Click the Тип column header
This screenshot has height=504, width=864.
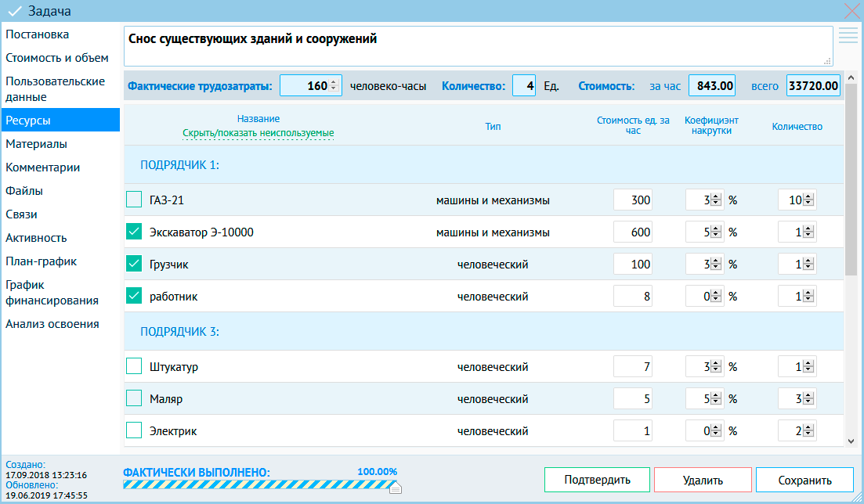pyautogui.click(x=493, y=126)
